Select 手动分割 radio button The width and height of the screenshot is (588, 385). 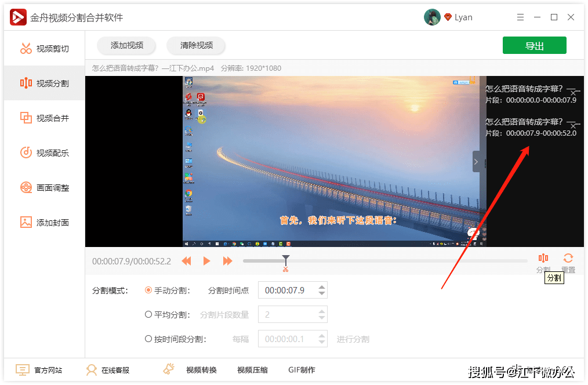pos(148,290)
